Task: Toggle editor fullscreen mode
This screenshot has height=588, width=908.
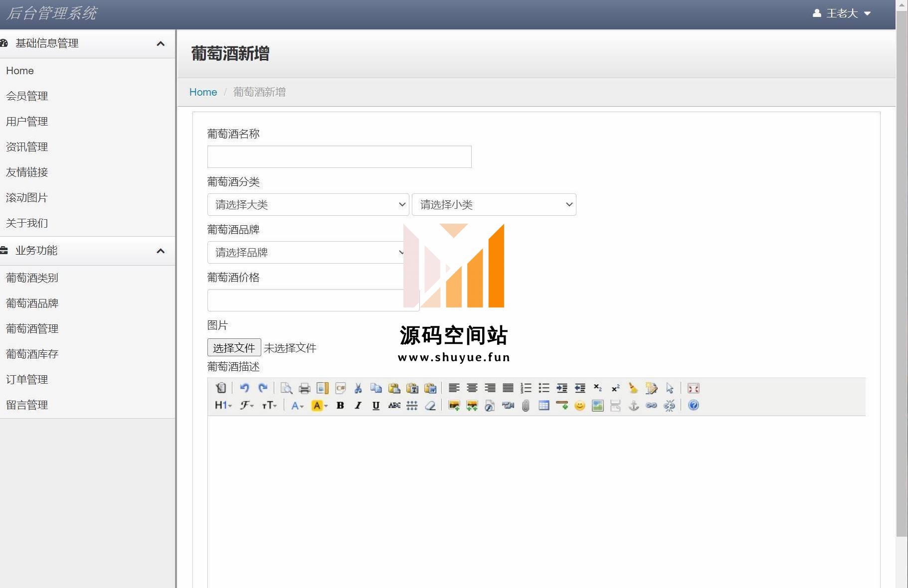Action: (x=693, y=388)
